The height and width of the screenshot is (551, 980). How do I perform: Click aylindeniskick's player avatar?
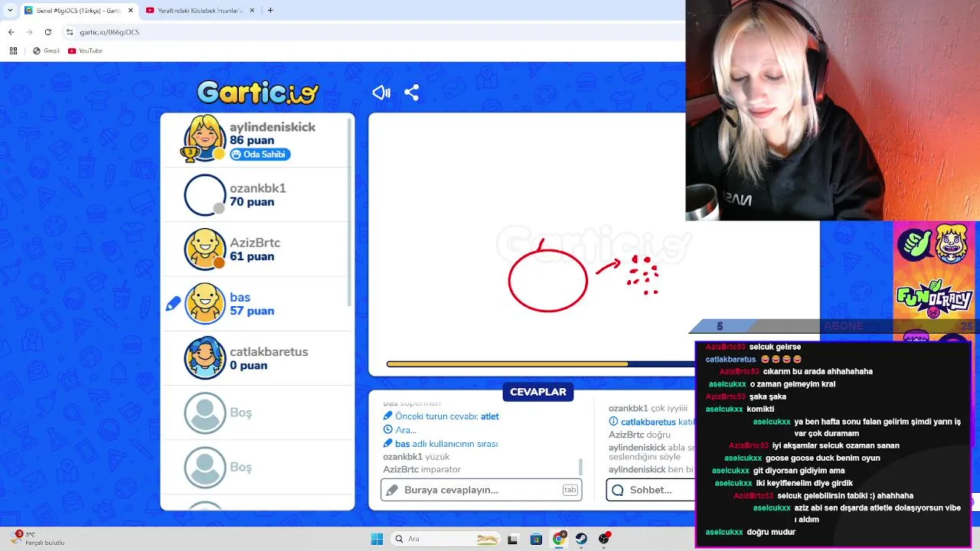click(x=204, y=139)
